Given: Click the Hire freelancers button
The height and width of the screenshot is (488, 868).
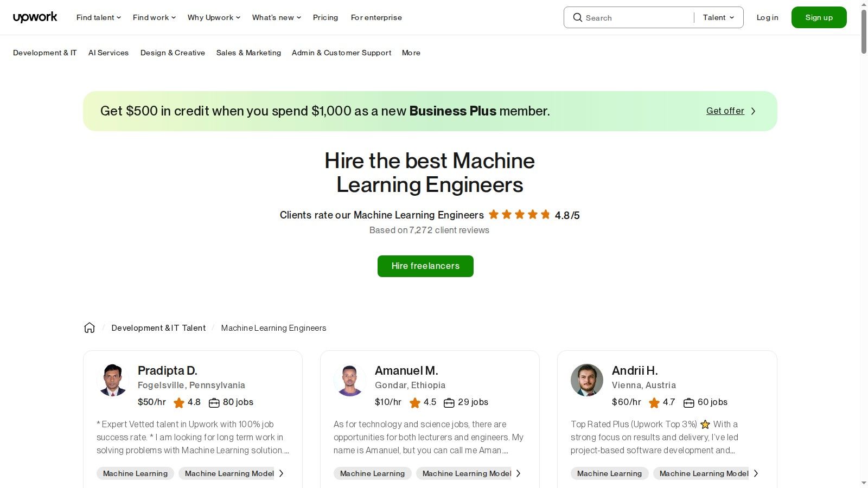Looking at the screenshot, I should click(x=425, y=266).
